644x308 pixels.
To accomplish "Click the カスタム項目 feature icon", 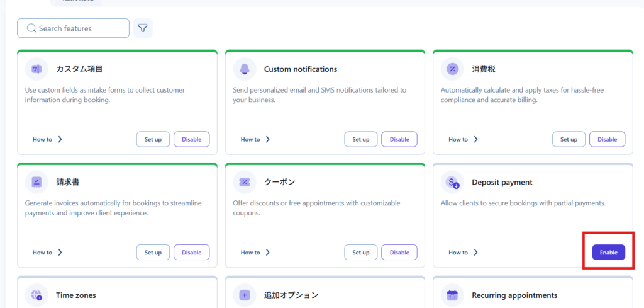I will click(x=36, y=69).
